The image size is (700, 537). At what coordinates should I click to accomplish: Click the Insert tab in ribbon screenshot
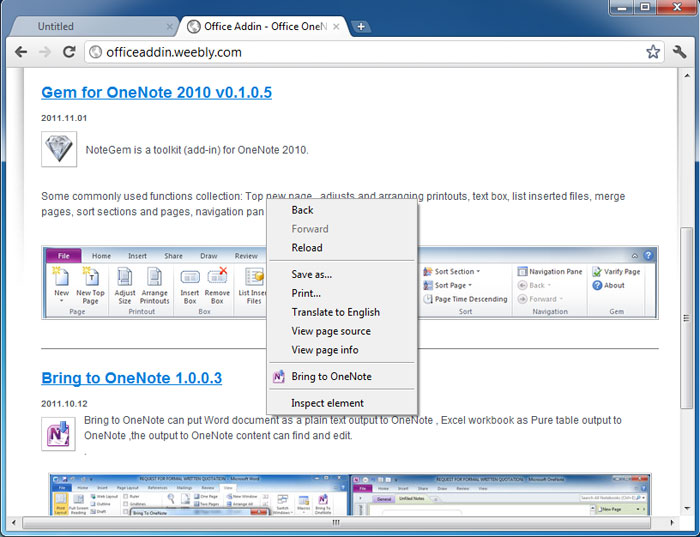[137, 256]
